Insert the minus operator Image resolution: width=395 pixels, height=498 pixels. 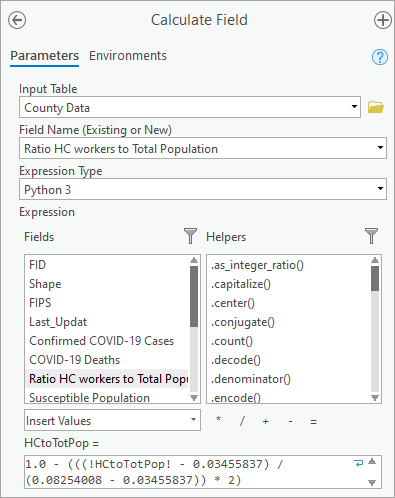pyautogui.click(x=290, y=421)
